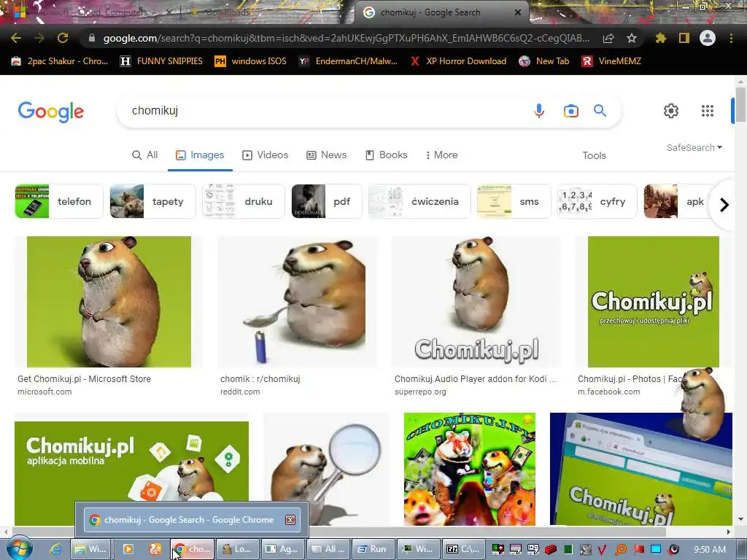Open the windows ISOS bookmark
The width and height of the screenshot is (747, 560).
pyautogui.click(x=251, y=61)
